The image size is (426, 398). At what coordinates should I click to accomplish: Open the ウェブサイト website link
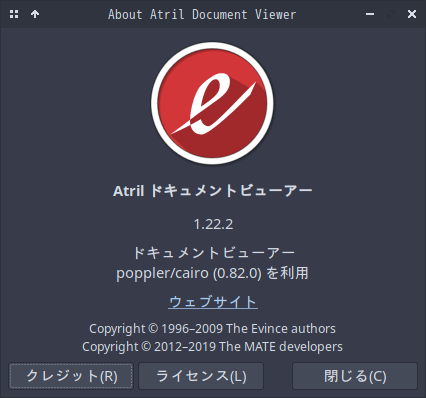pyautogui.click(x=213, y=302)
